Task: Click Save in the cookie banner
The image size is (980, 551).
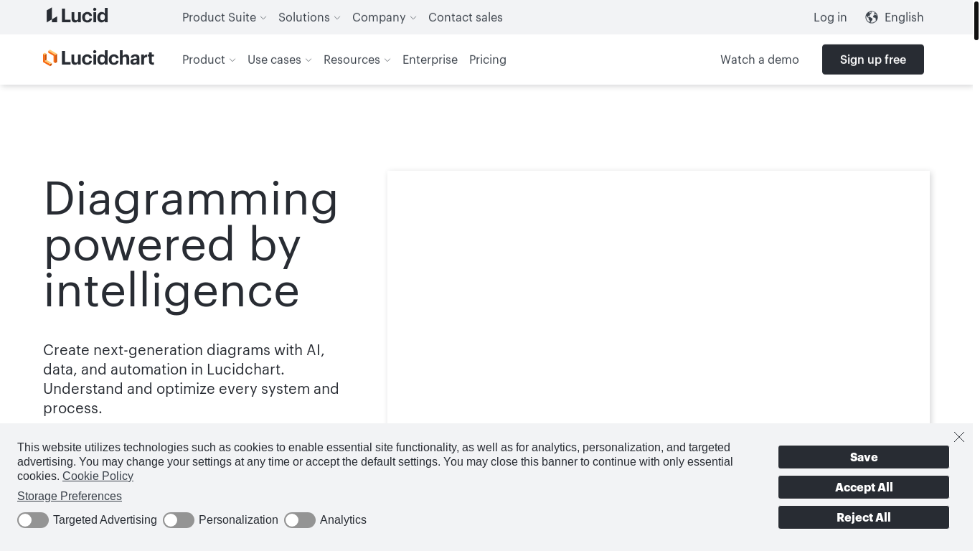Action: click(864, 457)
